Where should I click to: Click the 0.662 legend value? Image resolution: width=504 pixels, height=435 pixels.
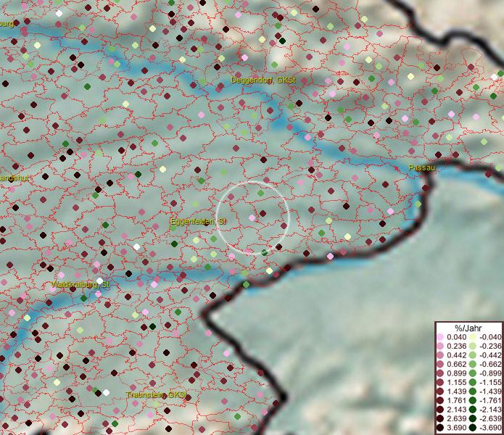point(456,365)
